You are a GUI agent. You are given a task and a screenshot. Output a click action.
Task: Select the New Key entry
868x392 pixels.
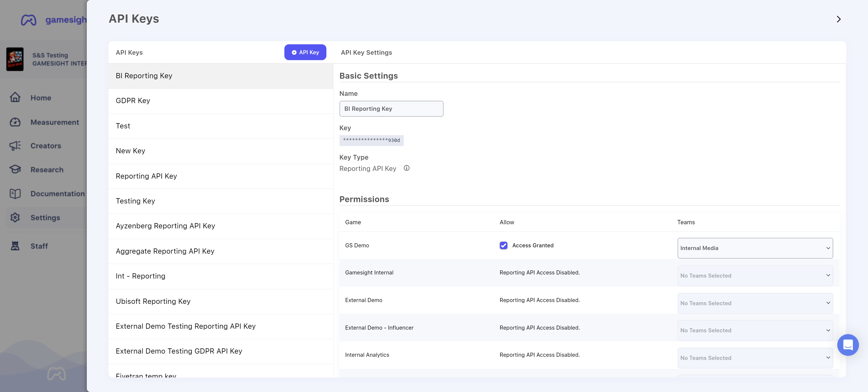tap(221, 151)
